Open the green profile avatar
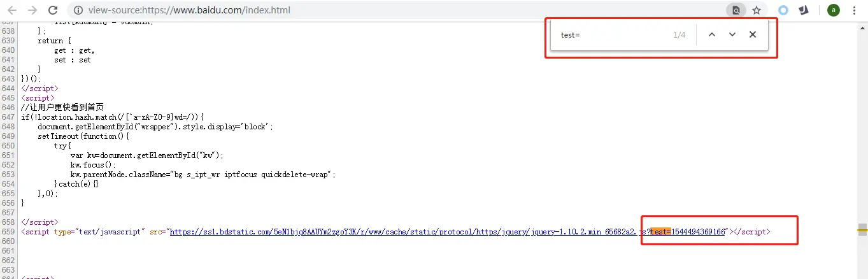This screenshot has width=868, height=279. (x=833, y=10)
